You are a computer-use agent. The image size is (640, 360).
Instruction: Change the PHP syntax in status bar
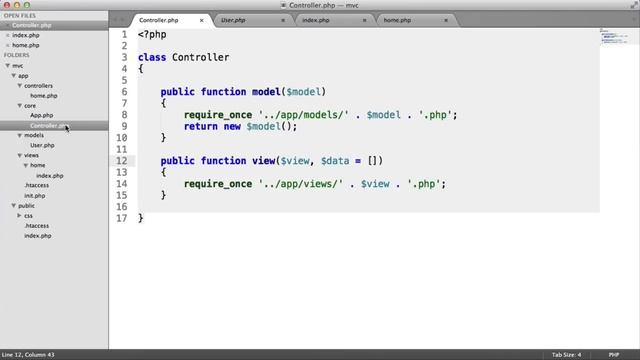point(614,355)
